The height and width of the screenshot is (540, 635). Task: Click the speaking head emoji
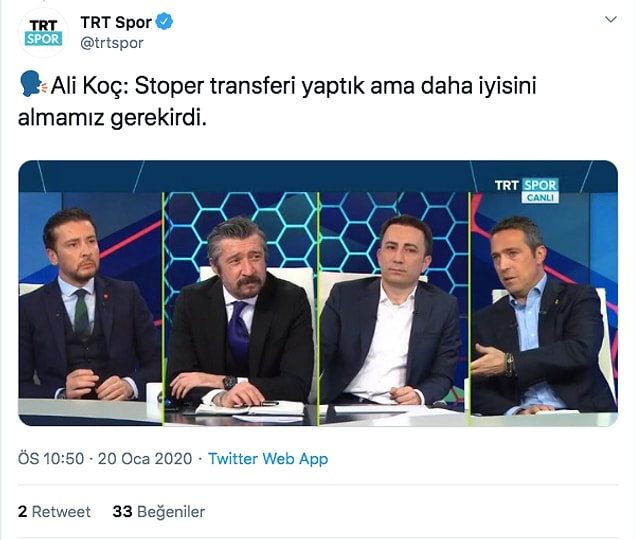33,84
